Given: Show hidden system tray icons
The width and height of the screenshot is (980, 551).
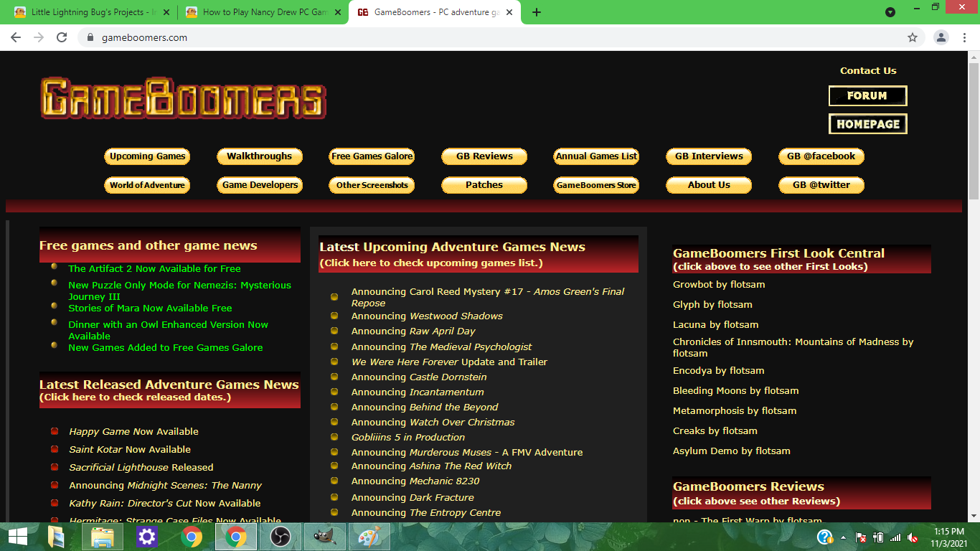Looking at the screenshot, I should (843, 537).
